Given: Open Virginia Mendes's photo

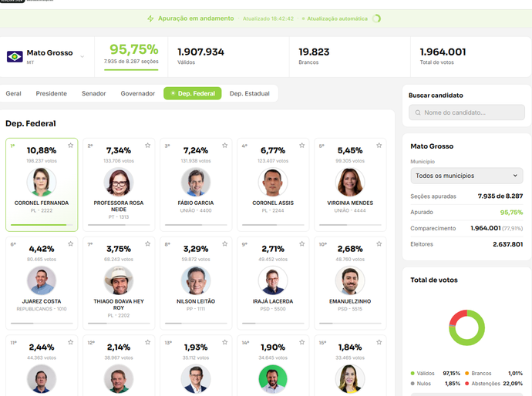Looking at the screenshot, I should [350, 182].
